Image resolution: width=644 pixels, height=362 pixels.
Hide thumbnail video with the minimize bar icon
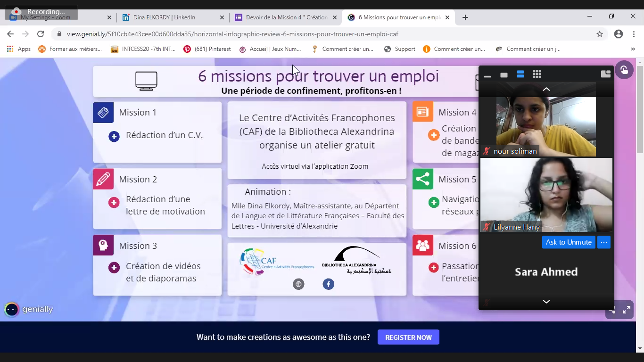(487, 75)
